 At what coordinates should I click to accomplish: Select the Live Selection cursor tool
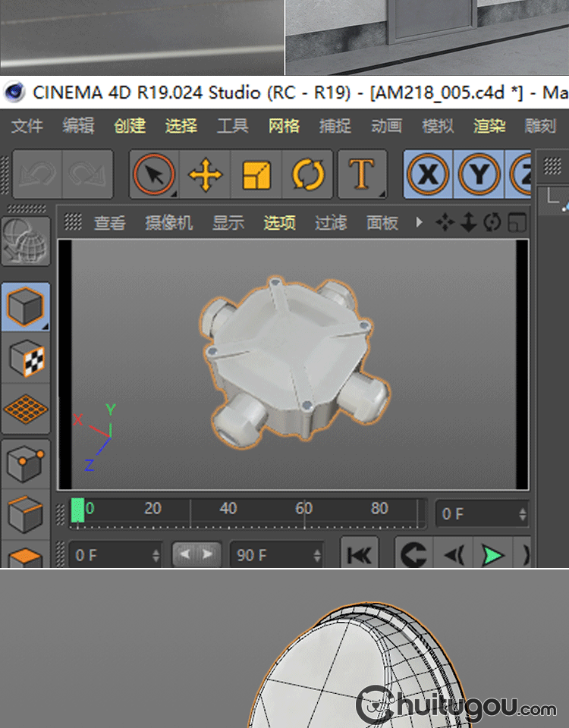pyautogui.click(x=154, y=174)
